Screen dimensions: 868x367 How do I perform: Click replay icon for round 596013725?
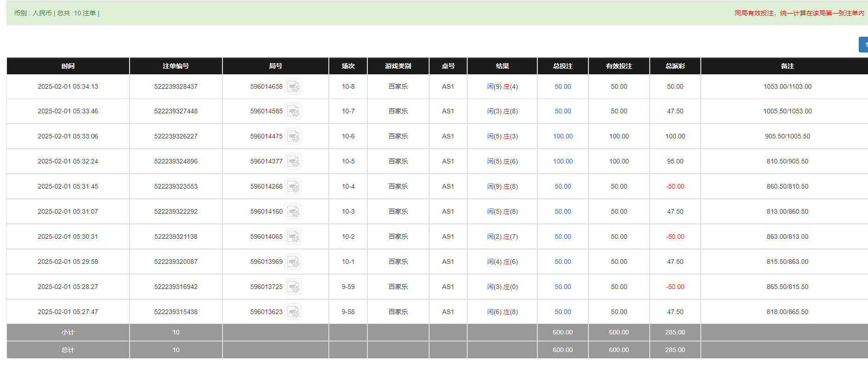293,287
